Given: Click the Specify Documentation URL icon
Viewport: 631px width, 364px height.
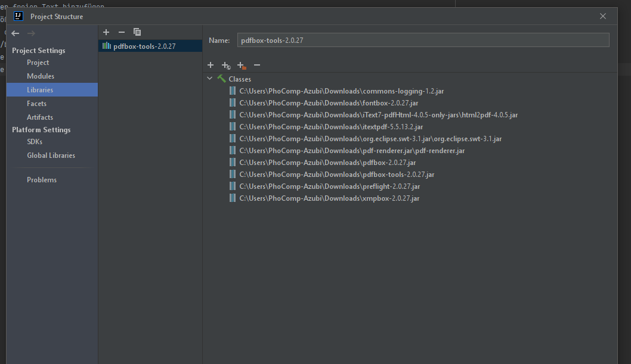Looking at the screenshot, I should click(226, 65).
